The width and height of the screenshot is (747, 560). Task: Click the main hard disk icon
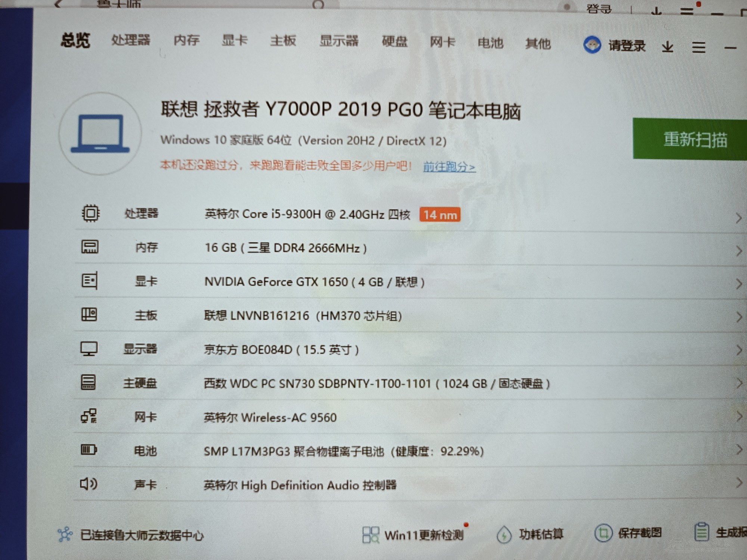click(89, 382)
